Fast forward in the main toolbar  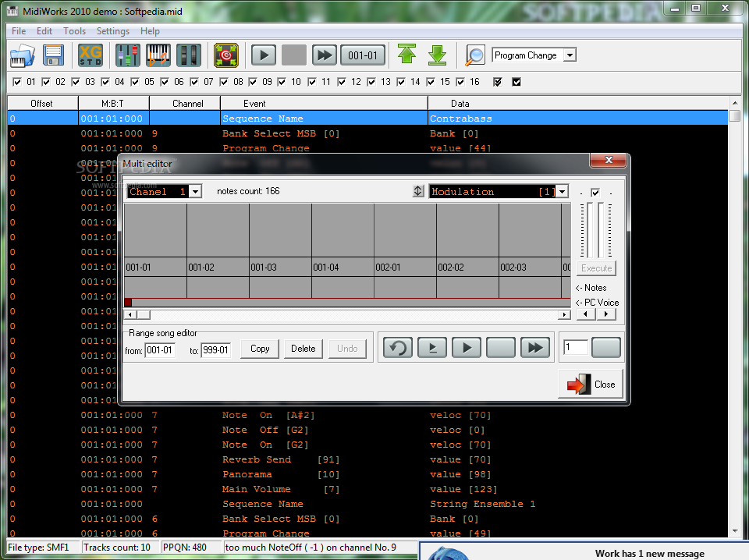[325, 55]
